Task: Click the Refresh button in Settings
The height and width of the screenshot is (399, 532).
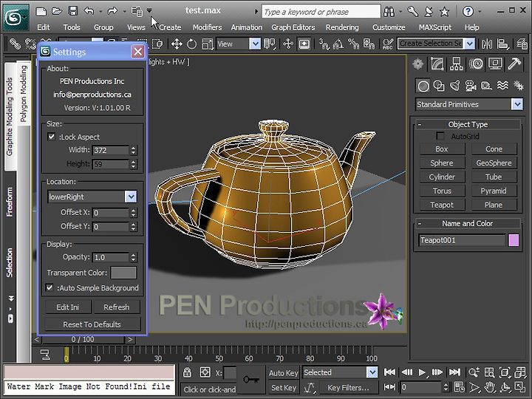Action: pyautogui.click(x=117, y=307)
